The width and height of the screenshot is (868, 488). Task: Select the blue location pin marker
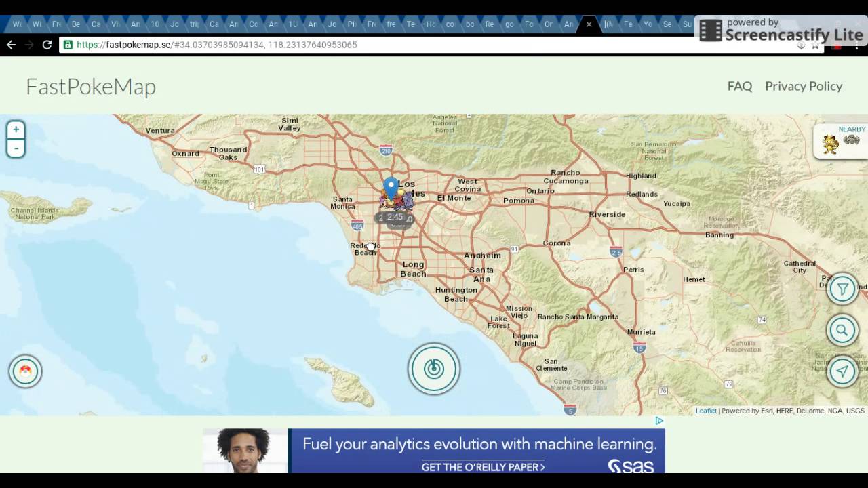391,188
